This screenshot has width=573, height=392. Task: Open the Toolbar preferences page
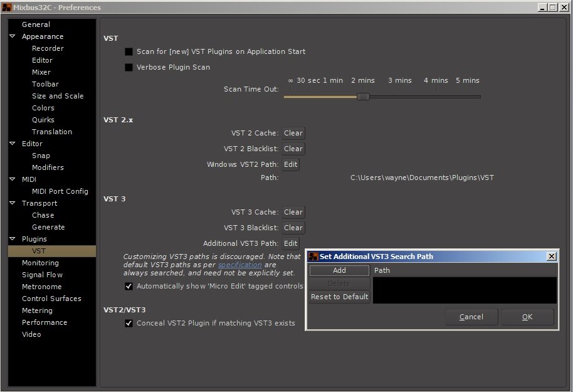(x=45, y=84)
